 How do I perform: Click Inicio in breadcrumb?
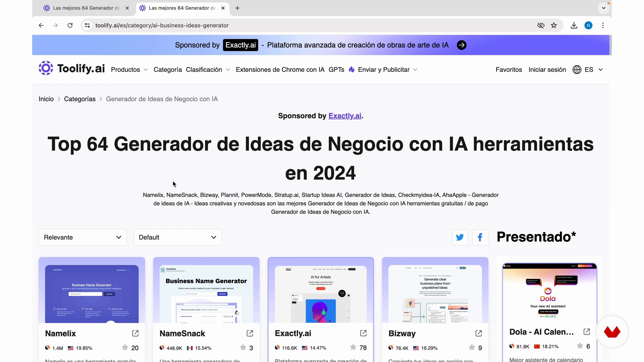(x=46, y=99)
